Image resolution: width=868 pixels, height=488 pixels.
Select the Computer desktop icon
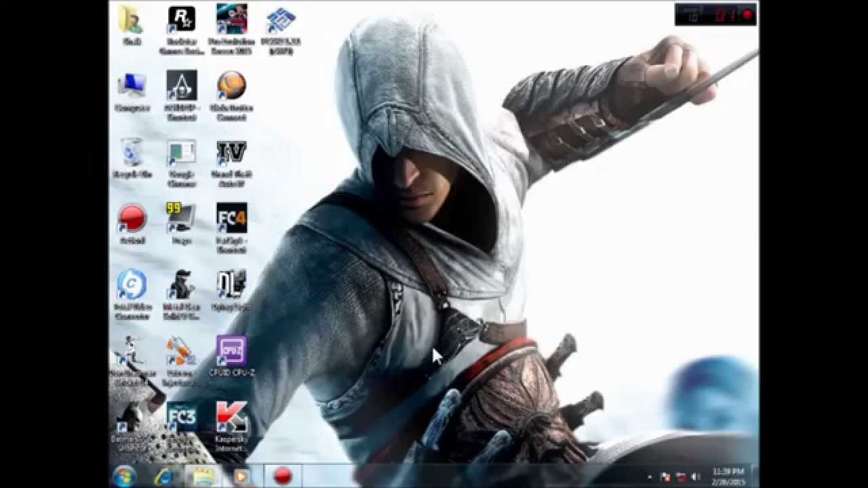click(132, 91)
